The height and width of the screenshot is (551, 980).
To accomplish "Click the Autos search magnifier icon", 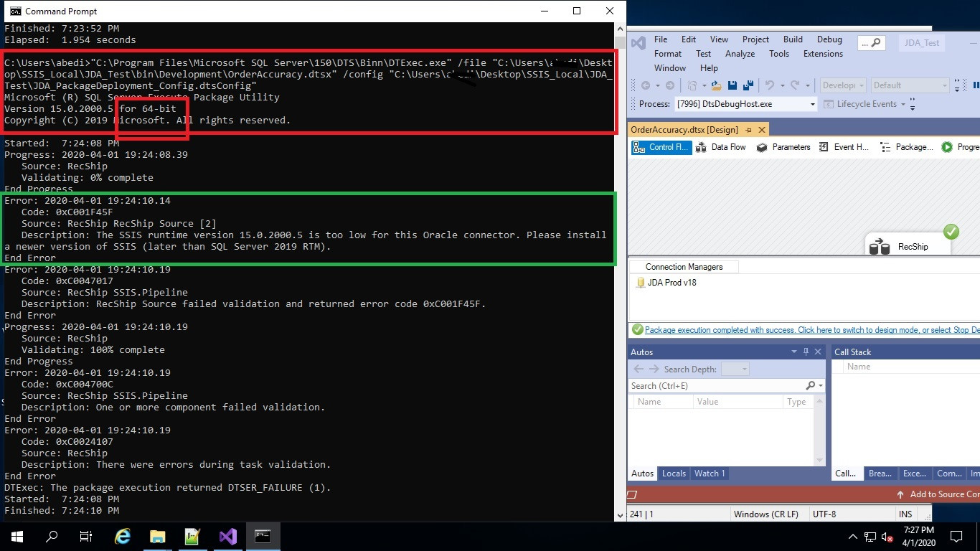I will (811, 386).
